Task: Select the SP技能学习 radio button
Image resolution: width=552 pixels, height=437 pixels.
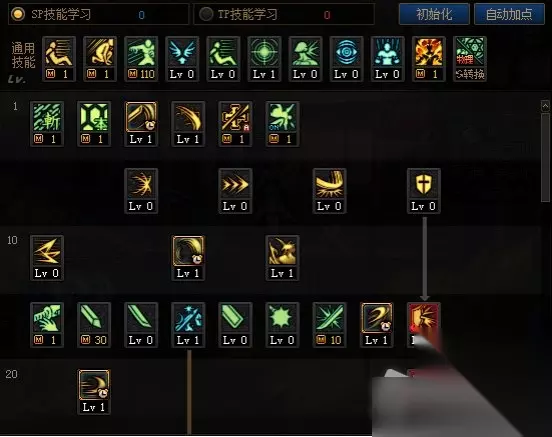Action: tap(18, 14)
